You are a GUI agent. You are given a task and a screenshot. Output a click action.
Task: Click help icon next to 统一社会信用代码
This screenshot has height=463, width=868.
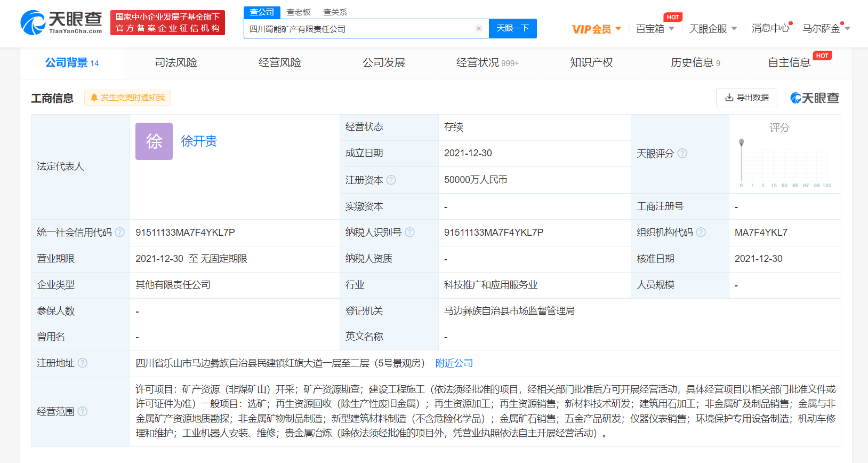pyautogui.click(x=120, y=233)
